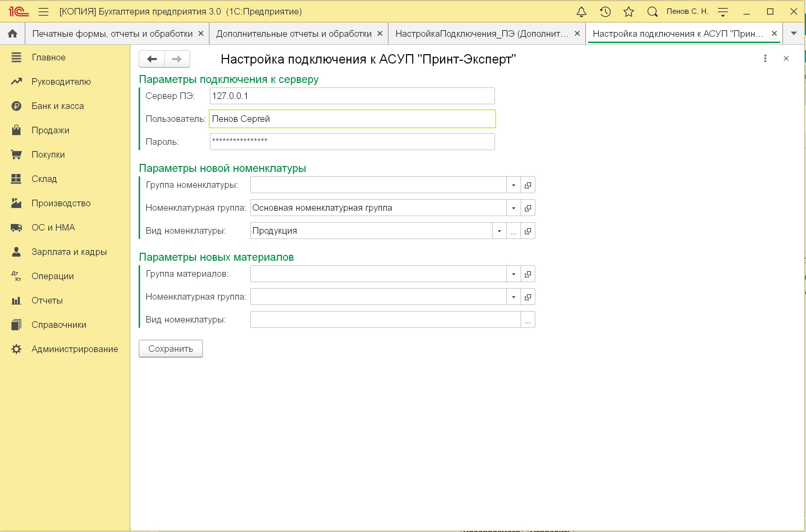Navigate back with left arrow button
The image size is (806, 532).
coord(152,59)
